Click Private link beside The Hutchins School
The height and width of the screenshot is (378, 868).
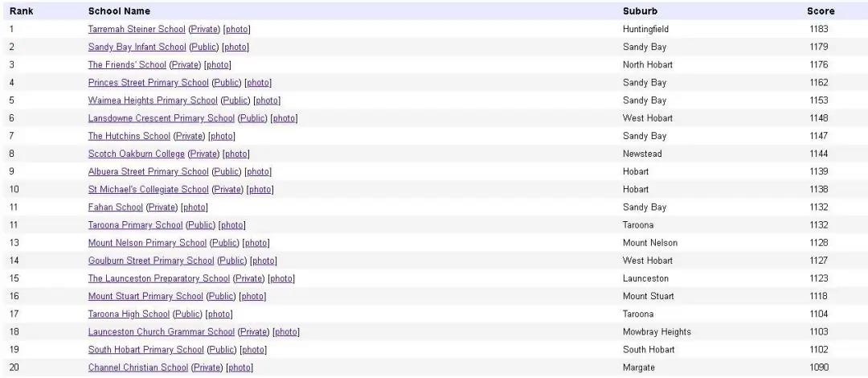pos(190,136)
